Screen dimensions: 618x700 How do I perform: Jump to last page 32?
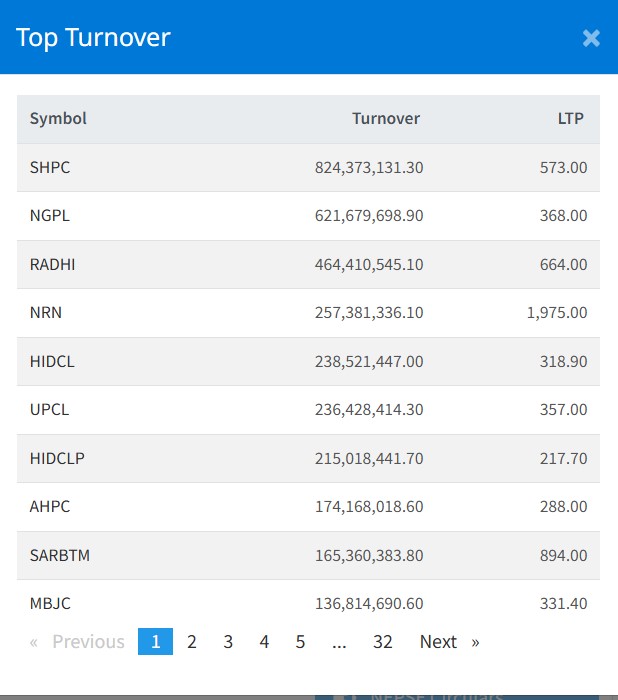tap(383, 642)
